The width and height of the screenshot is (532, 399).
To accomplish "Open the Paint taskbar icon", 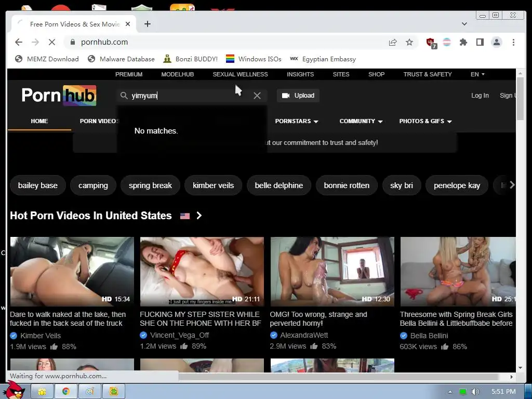I will pos(89,392).
